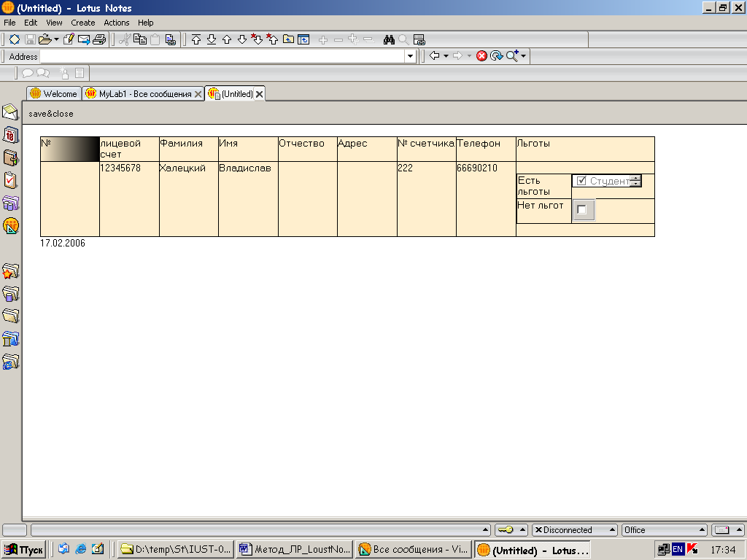Click the Copy icon in the toolbar

(x=140, y=39)
